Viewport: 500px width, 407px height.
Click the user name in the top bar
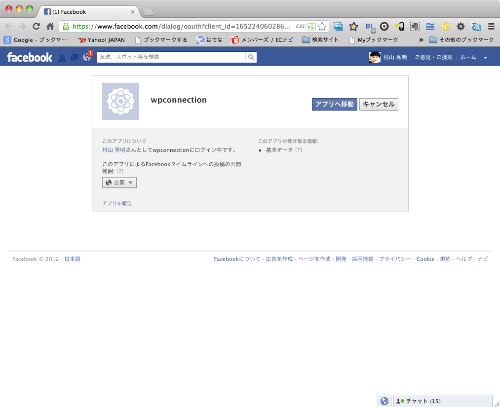click(395, 57)
